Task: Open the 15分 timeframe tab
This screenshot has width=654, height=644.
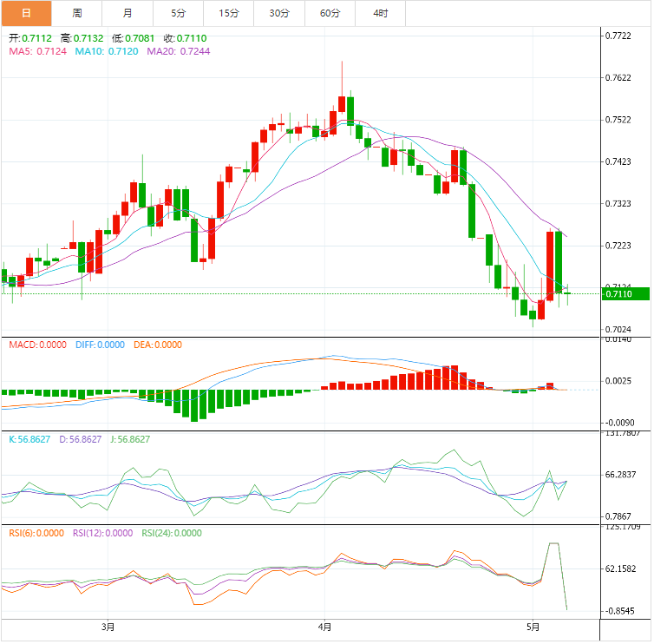Action: pos(229,13)
